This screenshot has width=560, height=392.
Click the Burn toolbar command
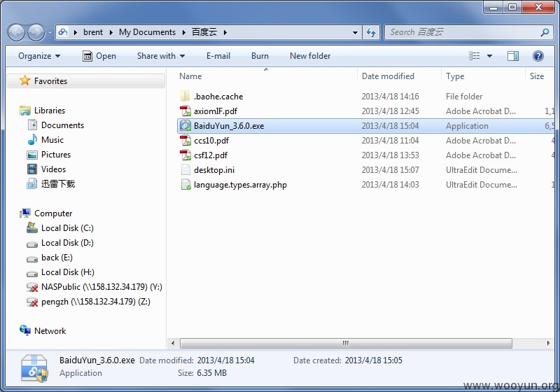[x=260, y=56]
